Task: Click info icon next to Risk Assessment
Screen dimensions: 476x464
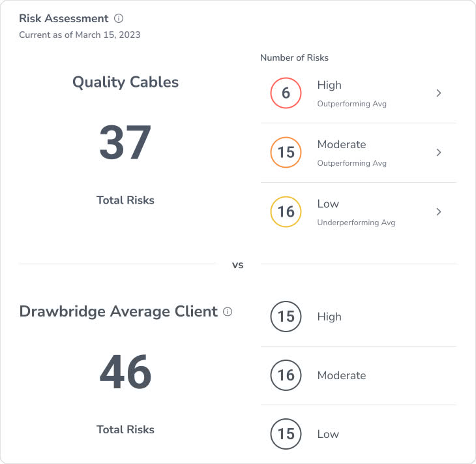Action: (x=119, y=19)
